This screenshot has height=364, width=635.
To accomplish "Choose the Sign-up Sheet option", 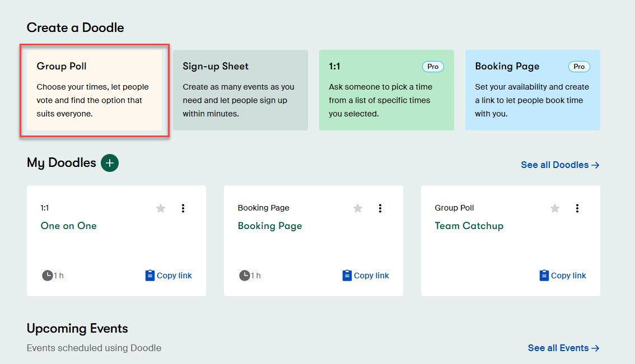I will click(240, 90).
